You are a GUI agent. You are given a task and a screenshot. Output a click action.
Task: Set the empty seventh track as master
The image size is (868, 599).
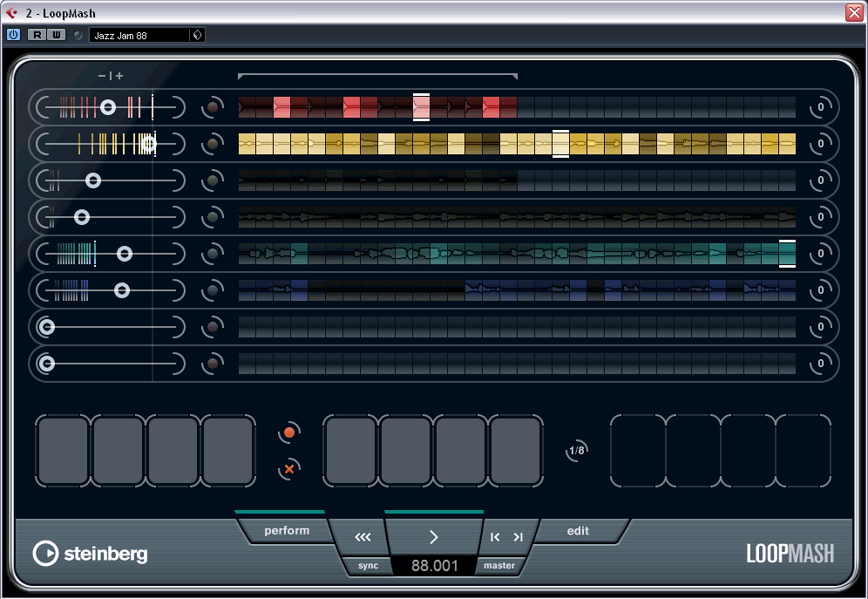(x=213, y=327)
